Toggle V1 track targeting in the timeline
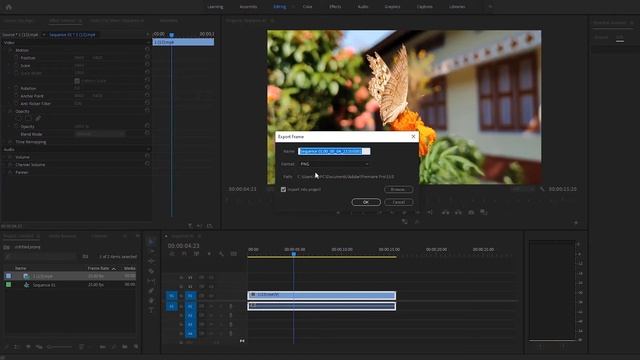Image resolution: width=640 pixels, height=360 pixels. [x=190, y=296]
